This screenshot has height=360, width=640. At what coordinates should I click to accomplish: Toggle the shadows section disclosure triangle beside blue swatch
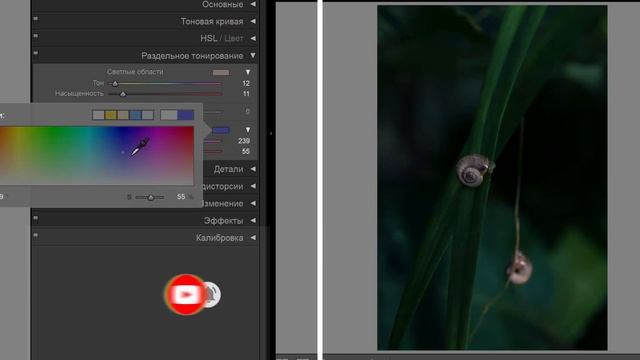[x=248, y=130]
